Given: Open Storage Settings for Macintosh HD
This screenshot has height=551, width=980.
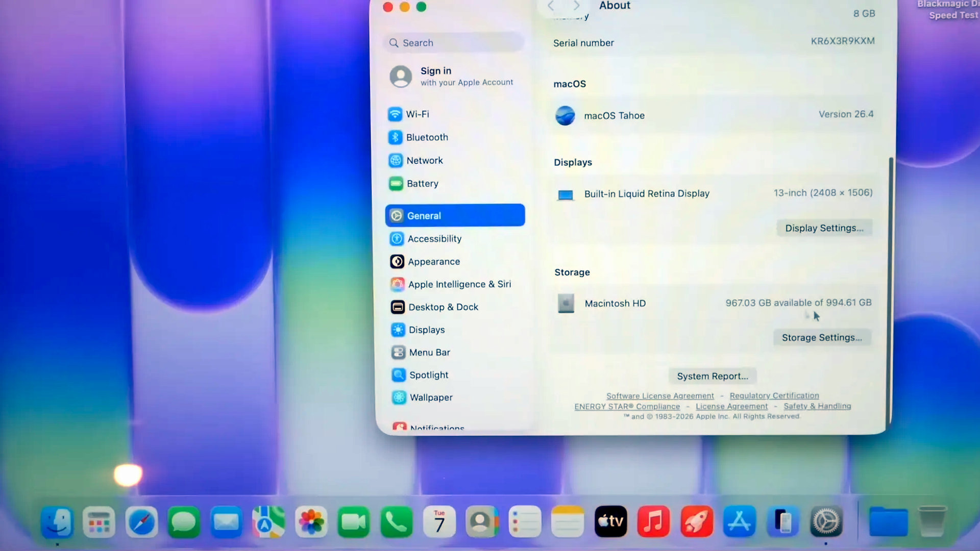Looking at the screenshot, I should pyautogui.click(x=822, y=337).
